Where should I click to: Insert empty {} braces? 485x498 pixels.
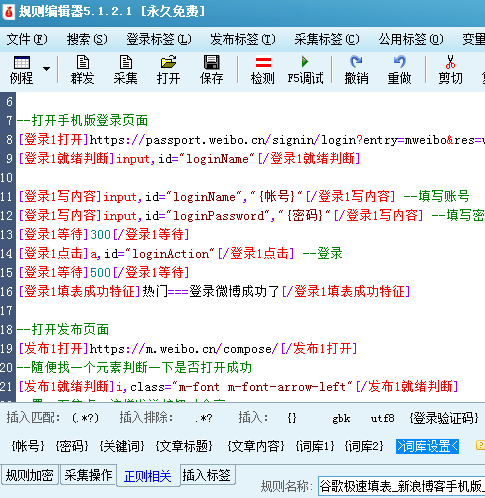292,418
